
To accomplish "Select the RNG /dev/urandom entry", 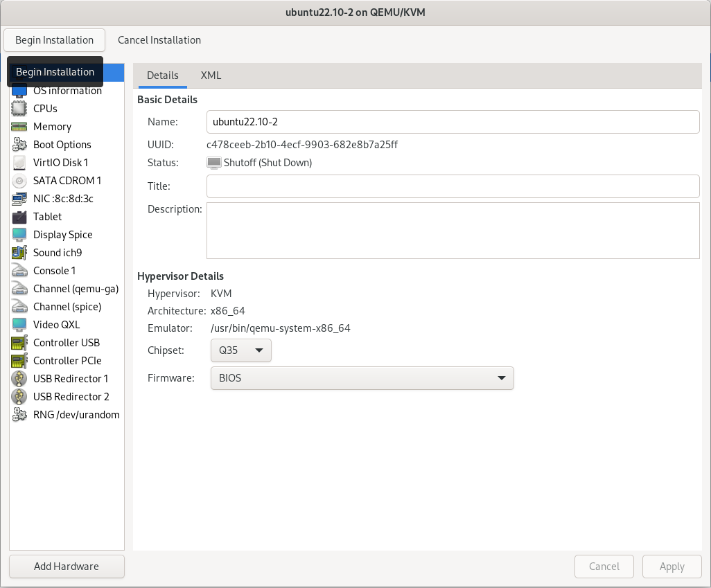I will 67,415.
